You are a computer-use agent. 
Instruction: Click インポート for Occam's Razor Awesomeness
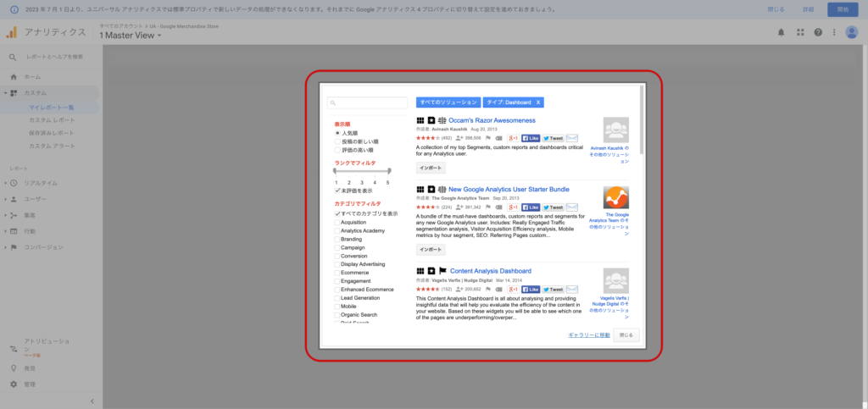coord(431,168)
